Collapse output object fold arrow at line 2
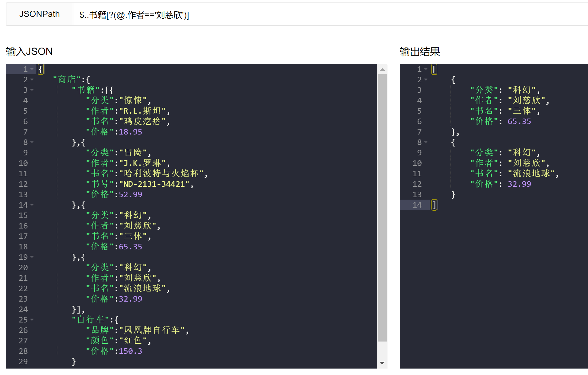 [x=426, y=80]
